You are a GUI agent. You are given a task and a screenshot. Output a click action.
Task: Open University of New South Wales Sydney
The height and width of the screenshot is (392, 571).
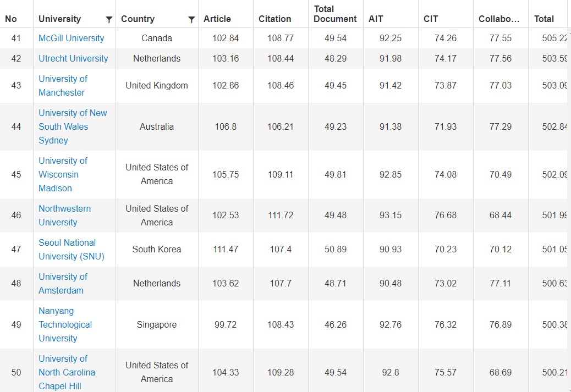pyautogui.click(x=73, y=126)
